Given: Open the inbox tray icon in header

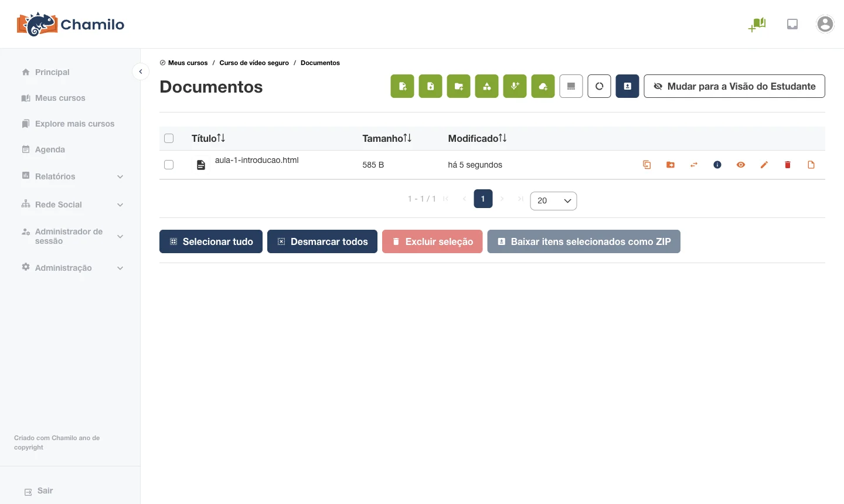Looking at the screenshot, I should pyautogui.click(x=792, y=24).
